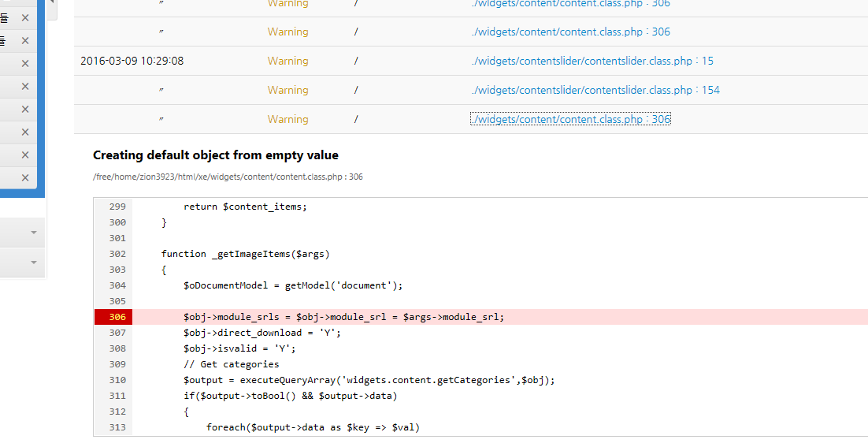Screen dimensions: 868x447
Task: Expand the upper dropdown arrow in left panel
Action: point(33,233)
